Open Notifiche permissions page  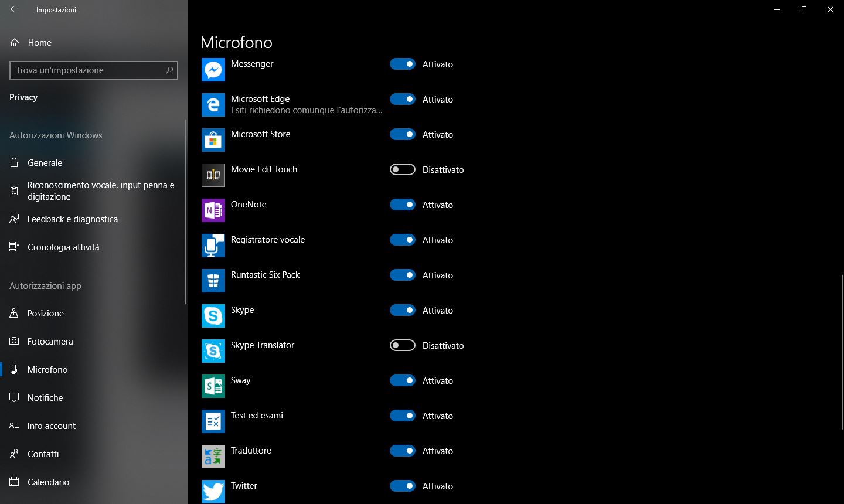pos(94,397)
